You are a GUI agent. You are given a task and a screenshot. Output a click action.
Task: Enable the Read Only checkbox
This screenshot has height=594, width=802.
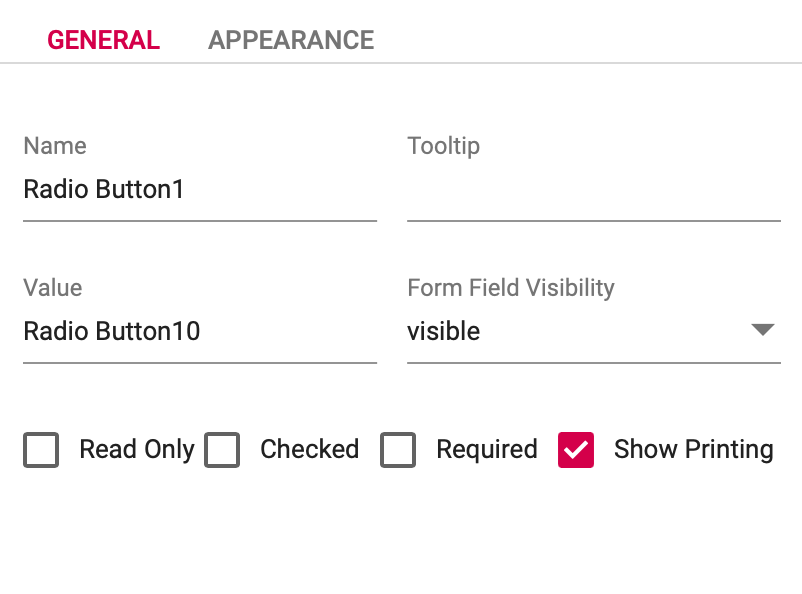[42, 450]
